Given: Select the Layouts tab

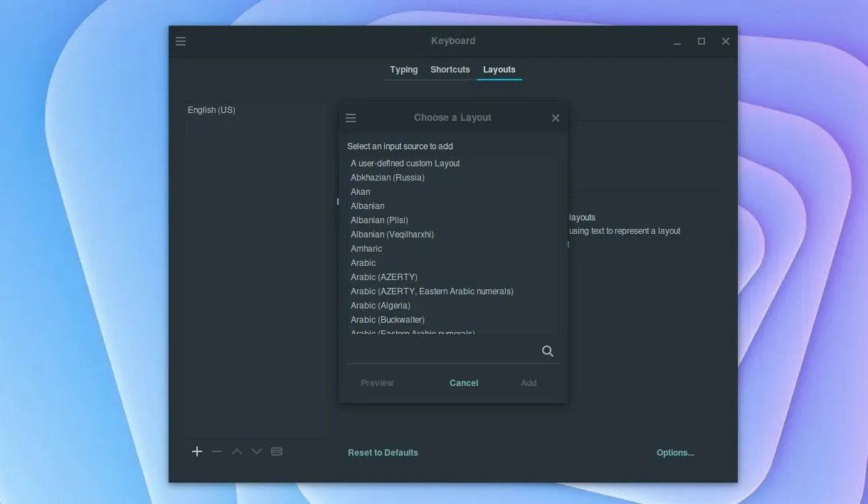Looking at the screenshot, I should pos(499,69).
